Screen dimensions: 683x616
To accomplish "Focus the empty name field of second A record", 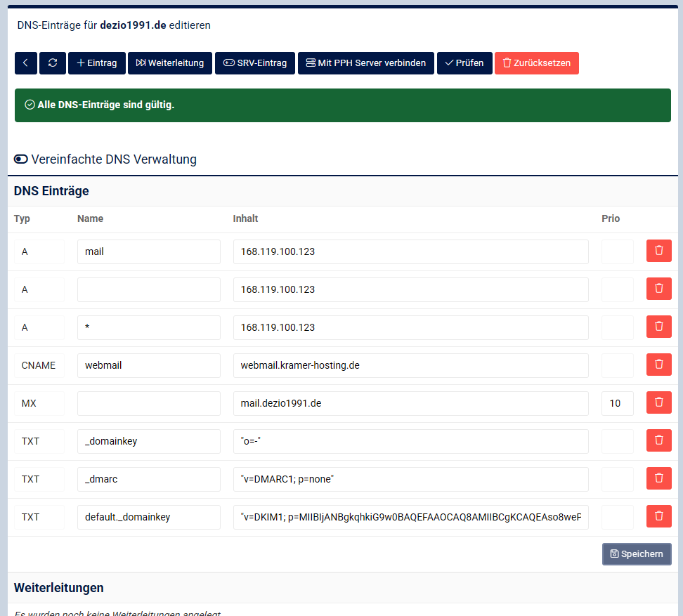I will click(x=149, y=289).
